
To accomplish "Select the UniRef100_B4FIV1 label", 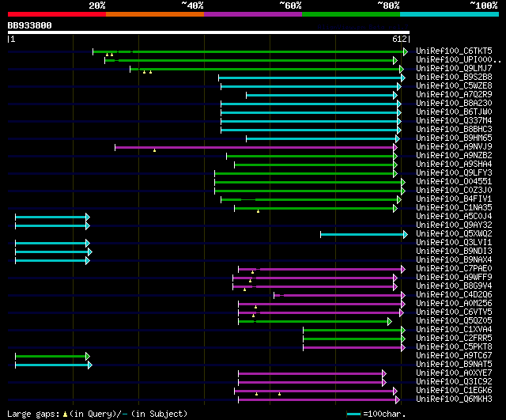I will click(x=454, y=199).
